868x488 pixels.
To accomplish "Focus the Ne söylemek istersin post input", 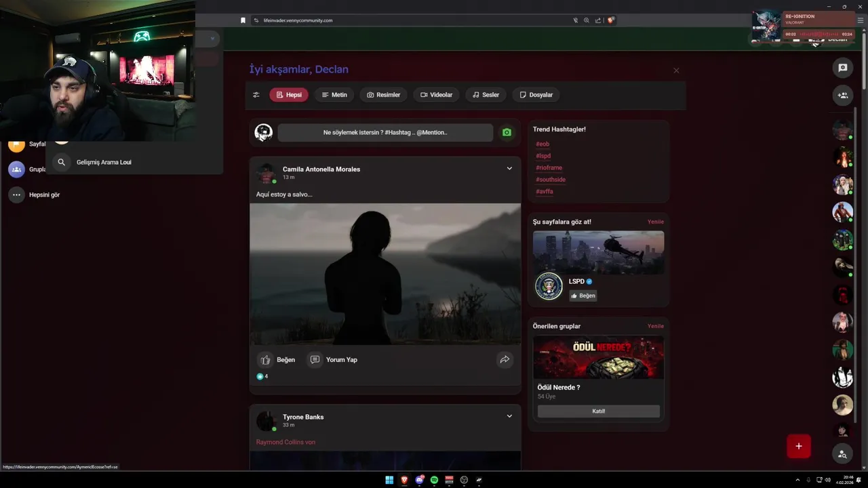I will pos(385,133).
